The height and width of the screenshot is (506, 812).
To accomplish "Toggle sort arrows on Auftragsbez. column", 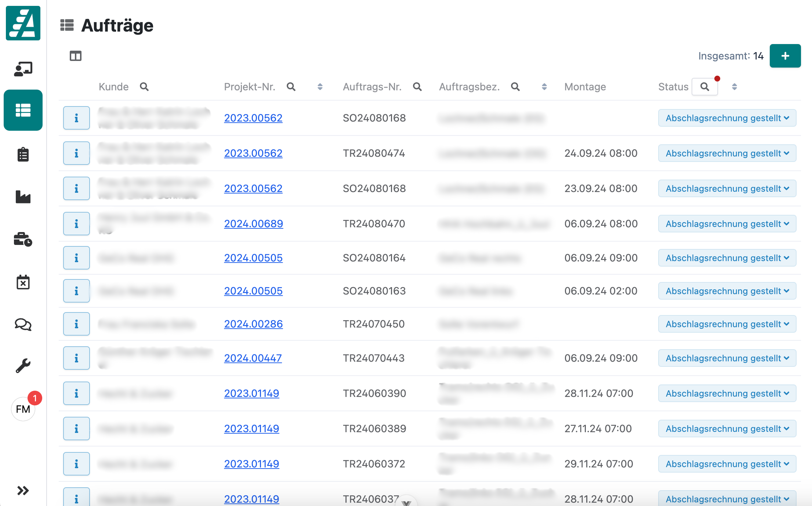I will point(544,87).
